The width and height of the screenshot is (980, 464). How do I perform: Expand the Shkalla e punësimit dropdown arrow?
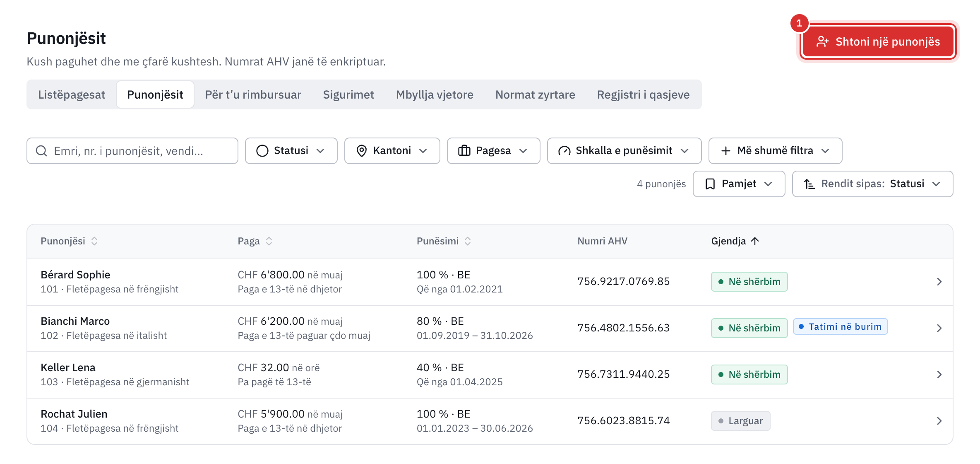[x=685, y=151]
